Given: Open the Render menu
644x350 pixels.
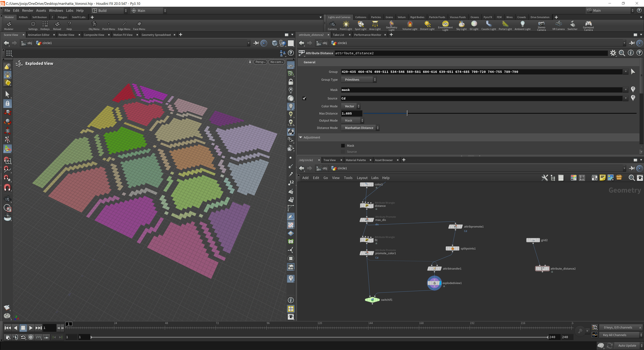Looking at the screenshot, I should coord(28,11).
